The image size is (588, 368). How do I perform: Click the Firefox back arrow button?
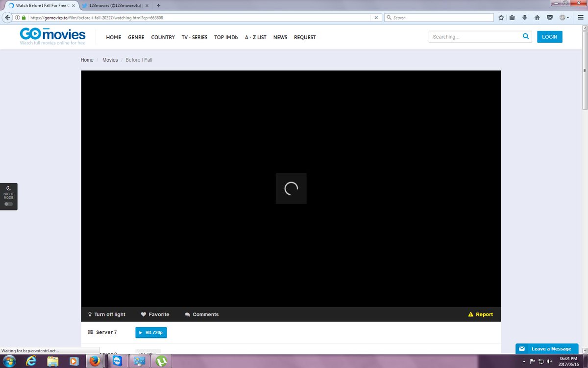click(7, 17)
